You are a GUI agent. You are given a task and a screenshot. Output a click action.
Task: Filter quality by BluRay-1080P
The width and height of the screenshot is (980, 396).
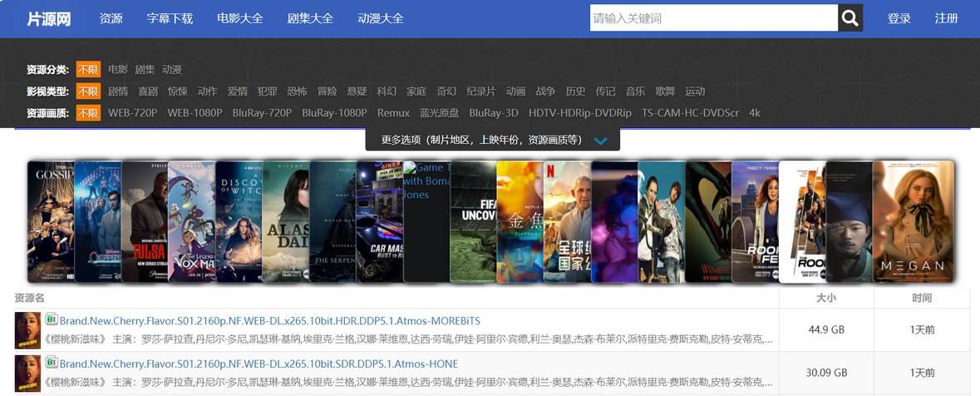[334, 113]
